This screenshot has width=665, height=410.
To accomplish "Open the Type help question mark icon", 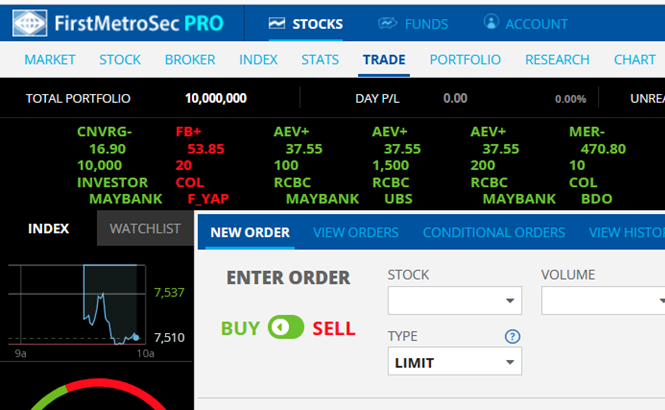I will (512, 337).
